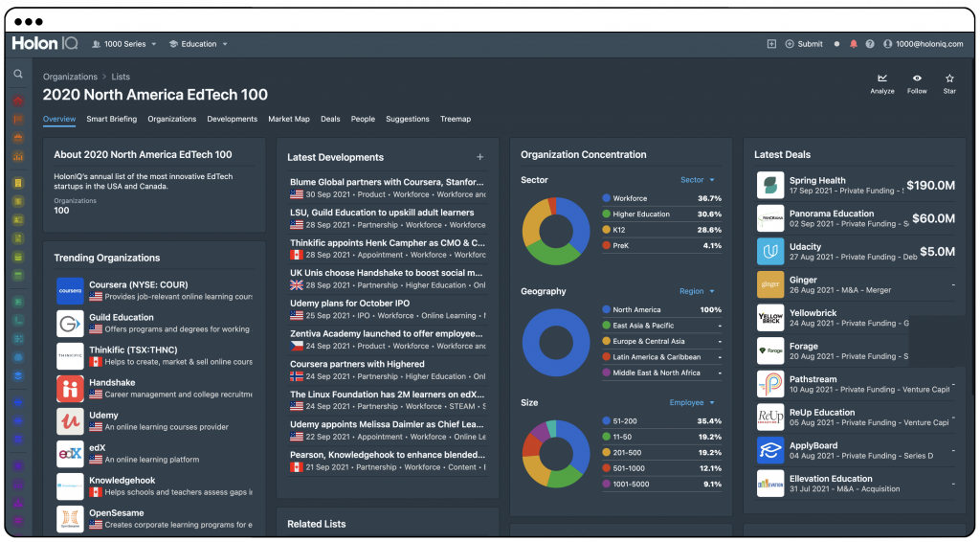Screen dimensions: 980x542
Task: Click the Knowledgehook logo icon
Action: [70, 486]
